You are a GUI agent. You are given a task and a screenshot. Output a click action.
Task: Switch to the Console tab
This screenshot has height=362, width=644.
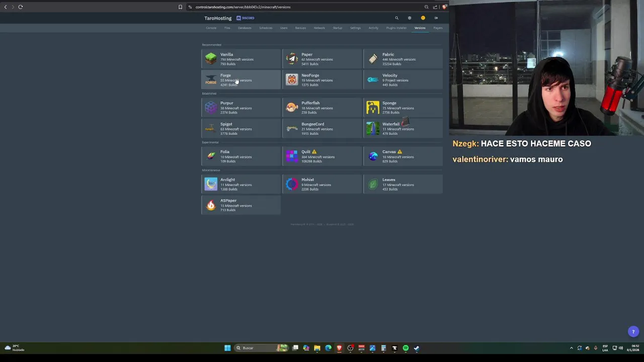[x=211, y=28]
